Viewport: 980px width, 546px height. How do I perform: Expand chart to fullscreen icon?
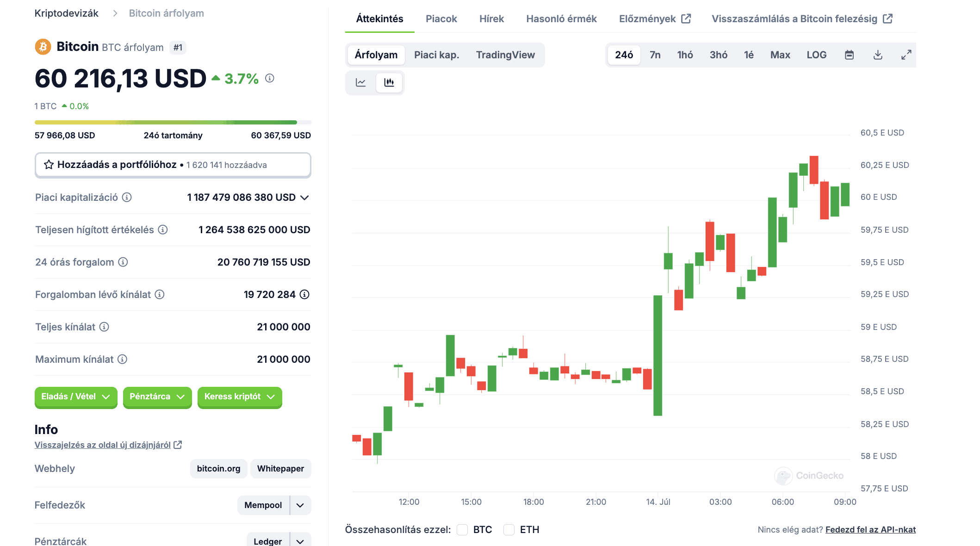pyautogui.click(x=906, y=55)
